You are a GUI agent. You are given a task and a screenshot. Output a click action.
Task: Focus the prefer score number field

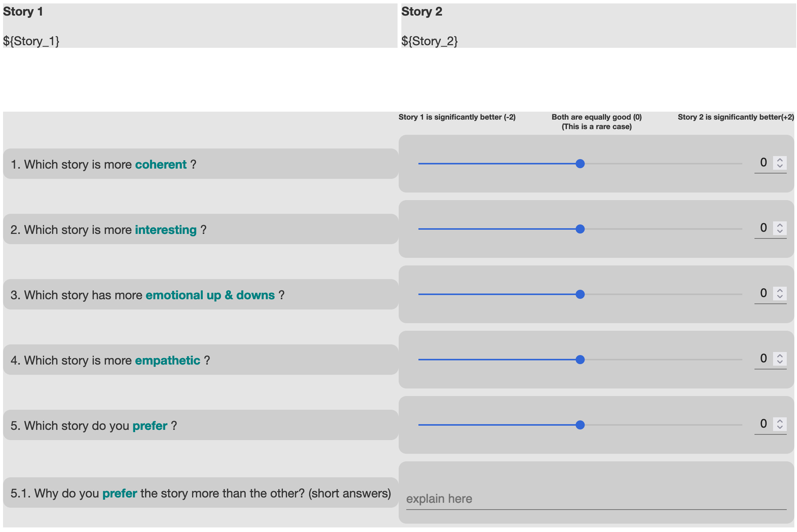point(763,424)
